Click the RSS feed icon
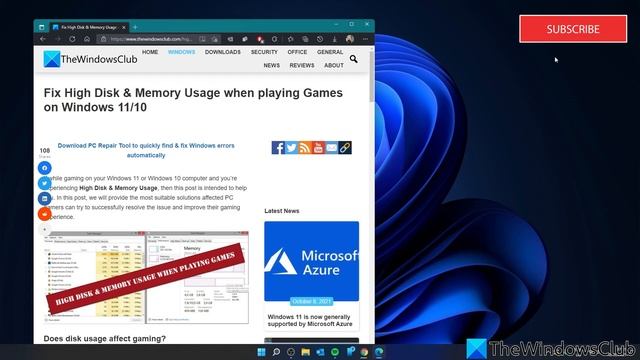Viewport: 640px width, 360px height. pos(305,148)
